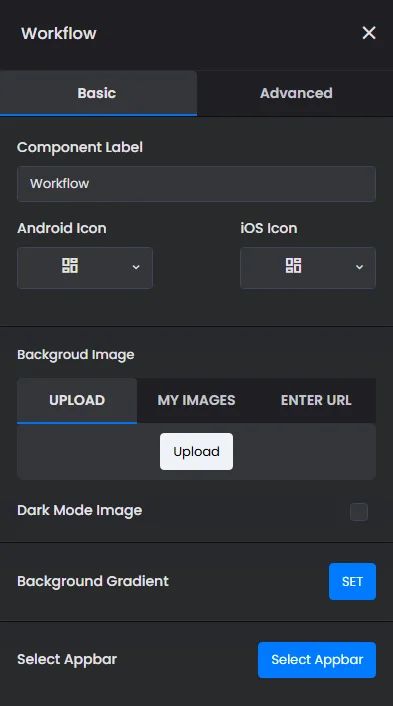Viewport: 393px width, 706px height.
Task: Select the Basic tab
Action: point(98,93)
